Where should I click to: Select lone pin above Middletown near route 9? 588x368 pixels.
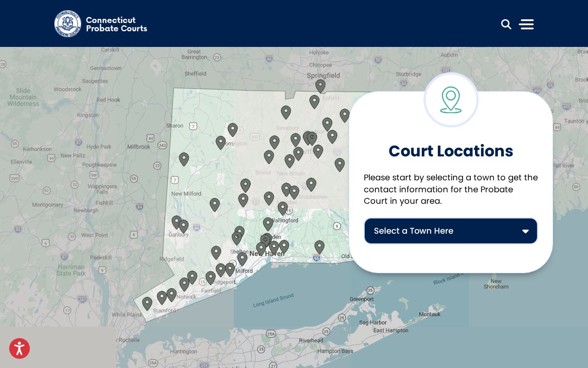[311, 184]
